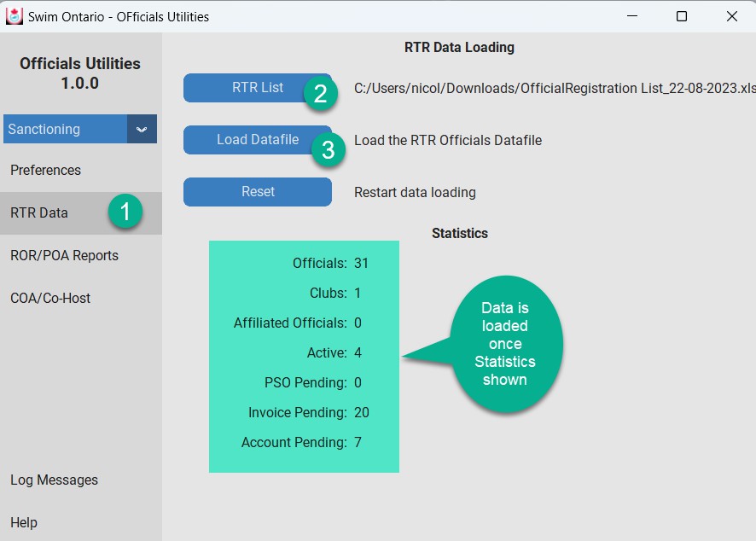Viewport: 756px width, 541px height.
Task: View Log Messages
Action: tap(54, 480)
